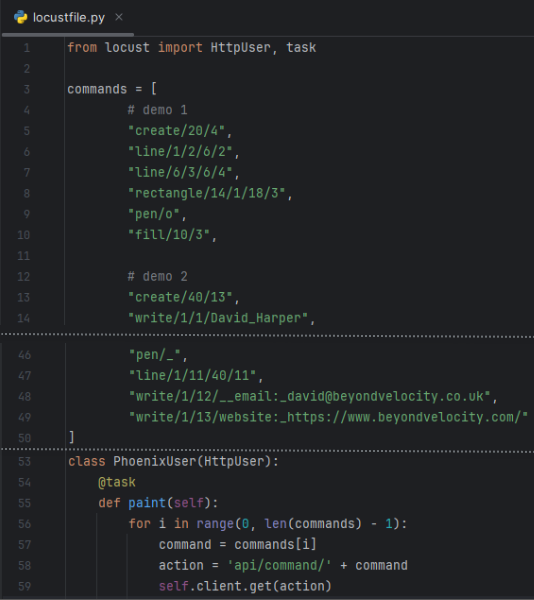
Task: Click line number 1 in the gutter
Action: pyautogui.click(x=26, y=48)
